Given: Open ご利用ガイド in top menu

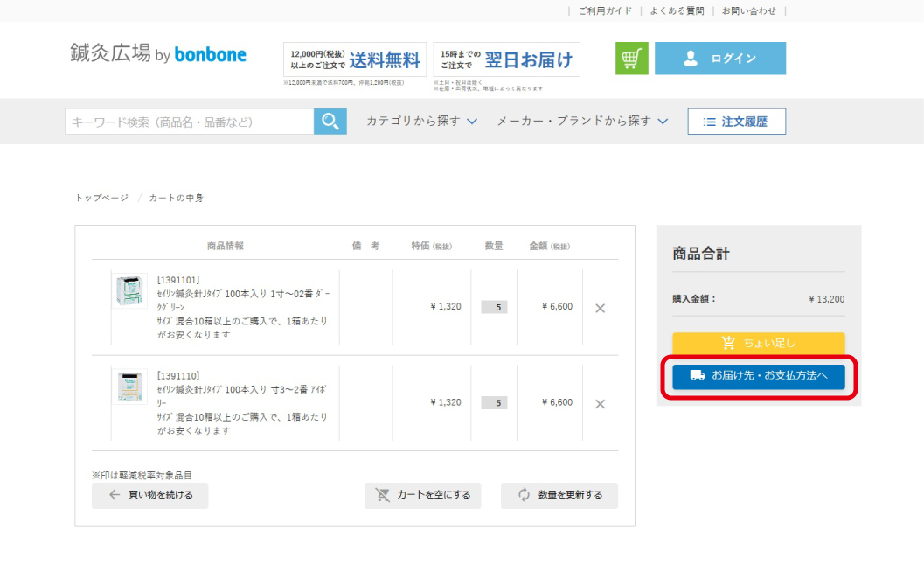Looking at the screenshot, I should click(604, 11).
